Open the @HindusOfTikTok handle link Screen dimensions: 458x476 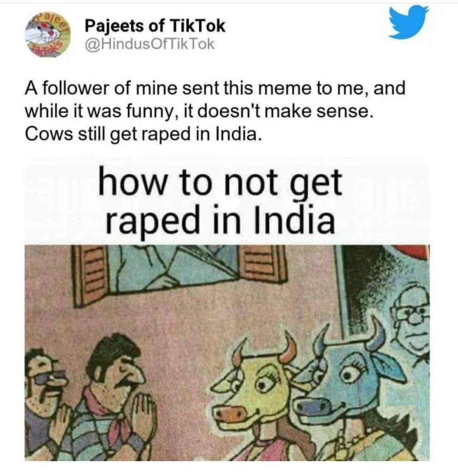tap(150, 45)
